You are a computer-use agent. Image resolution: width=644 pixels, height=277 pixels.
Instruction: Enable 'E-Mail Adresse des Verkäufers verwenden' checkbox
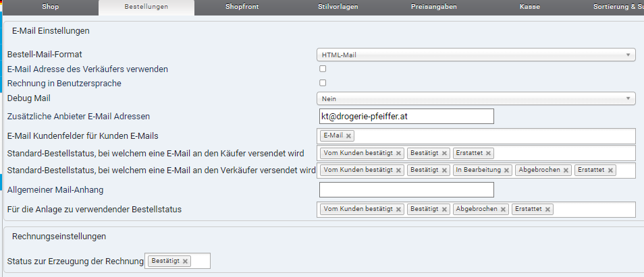tap(323, 69)
